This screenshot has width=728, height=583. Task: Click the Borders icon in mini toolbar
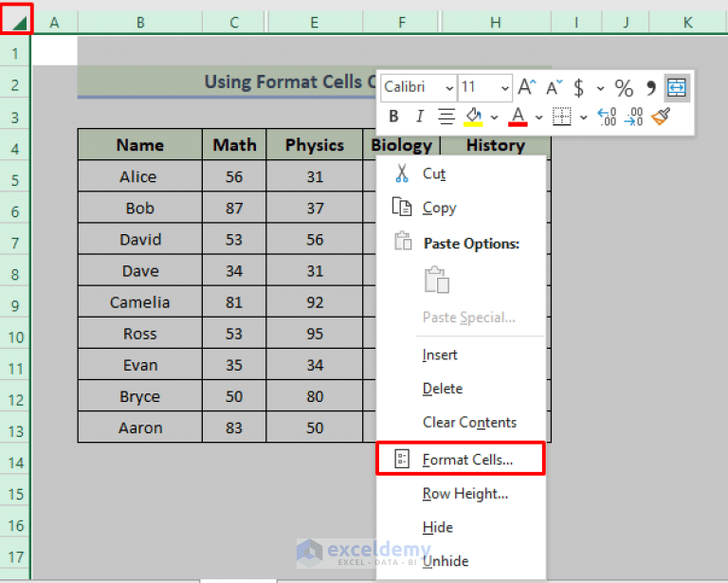pyautogui.click(x=561, y=117)
